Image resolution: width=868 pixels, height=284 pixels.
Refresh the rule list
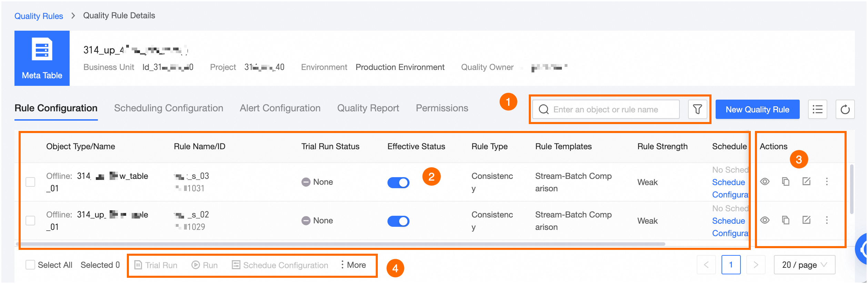tap(845, 109)
